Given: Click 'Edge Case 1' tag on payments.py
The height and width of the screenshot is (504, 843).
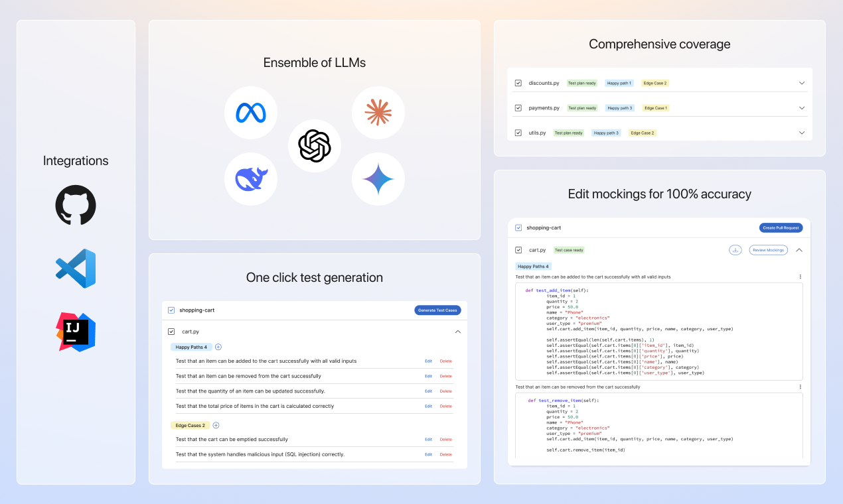Looking at the screenshot, I should pos(656,107).
